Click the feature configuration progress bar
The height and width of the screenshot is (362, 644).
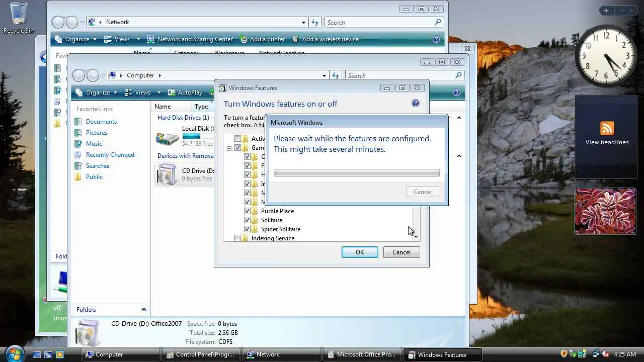click(357, 173)
